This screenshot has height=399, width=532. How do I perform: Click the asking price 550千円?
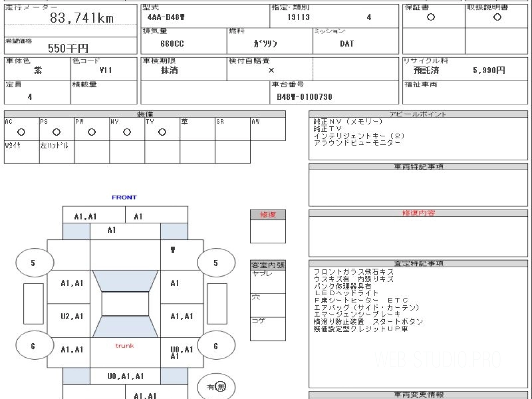(68, 48)
